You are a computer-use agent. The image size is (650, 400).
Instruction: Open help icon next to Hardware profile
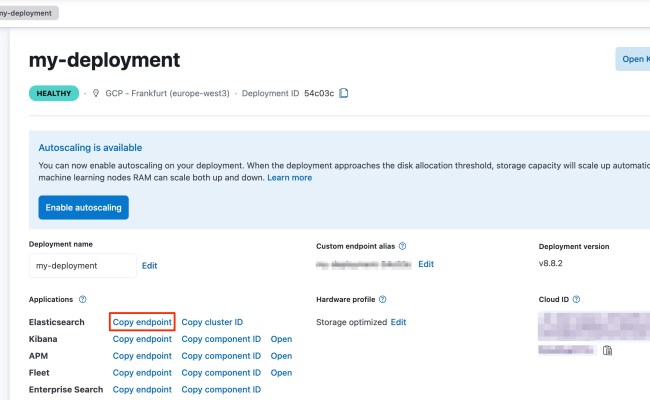[x=383, y=299]
